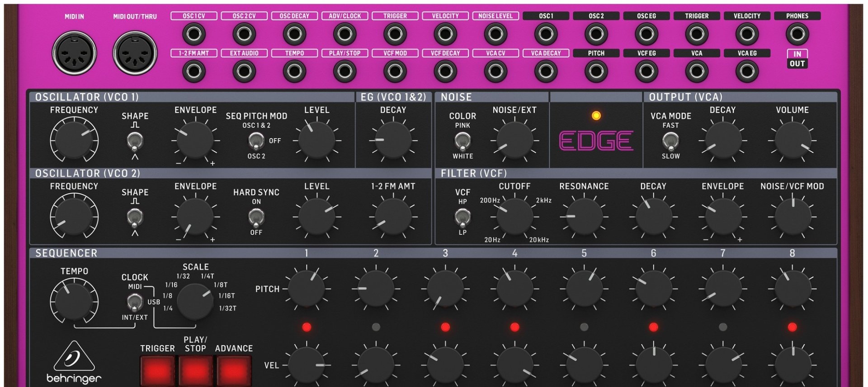The width and height of the screenshot is (868, 387).
Task: Click the output VOLUME knob
Action: pos(793,140)
